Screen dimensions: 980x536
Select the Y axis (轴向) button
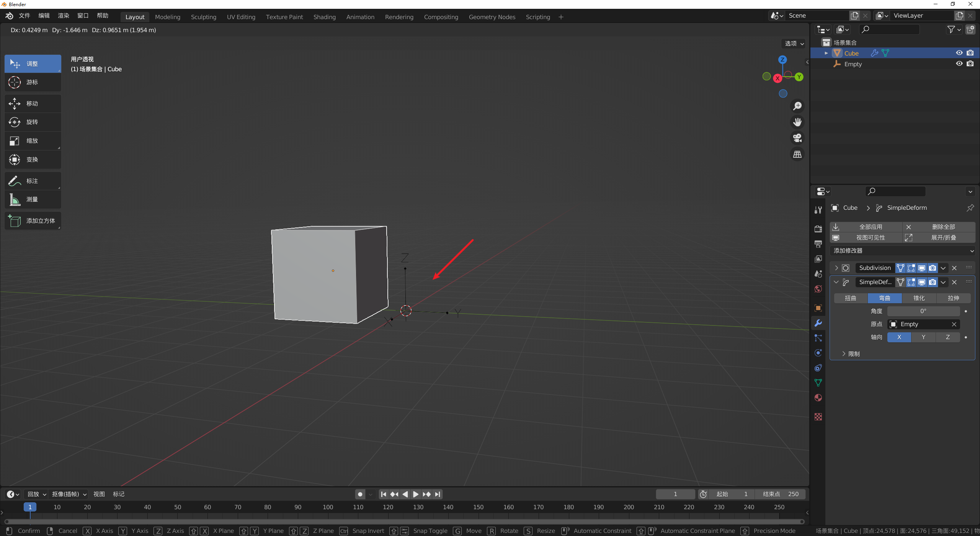[x=923, y=337]
